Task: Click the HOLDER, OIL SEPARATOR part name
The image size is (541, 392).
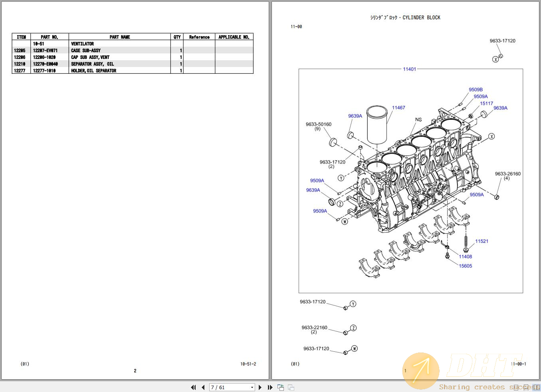Action: point(94,71)
